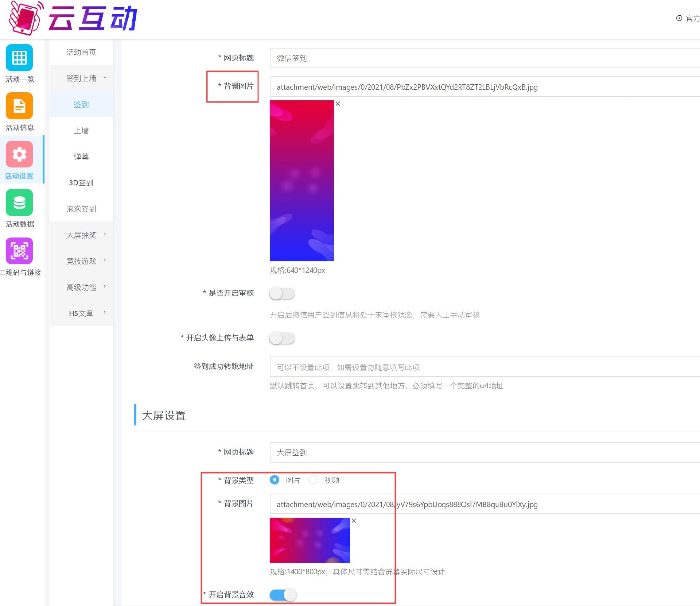Disable the 开启背景音效 switch
The width and height of the screenshot is (700, 606).
[x=283, y=595]
